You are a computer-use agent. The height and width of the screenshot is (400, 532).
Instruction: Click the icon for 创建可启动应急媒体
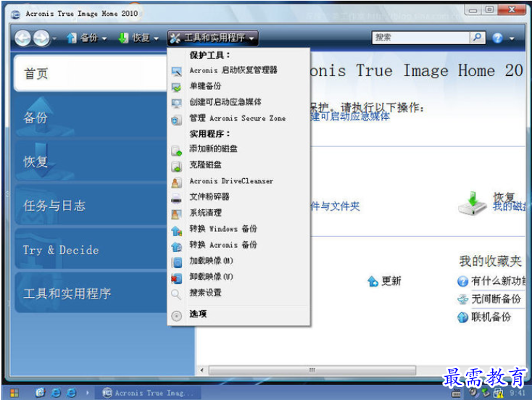pos(176,103)
